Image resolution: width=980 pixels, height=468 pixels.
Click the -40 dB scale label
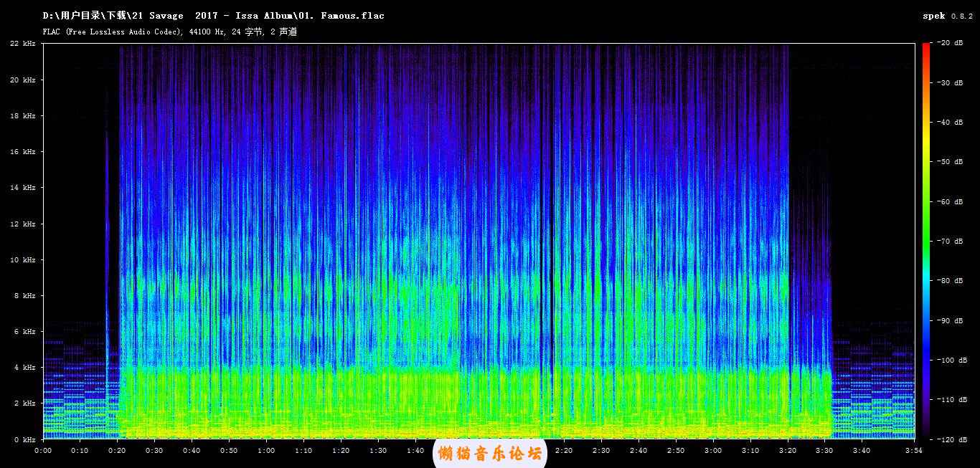951,122
